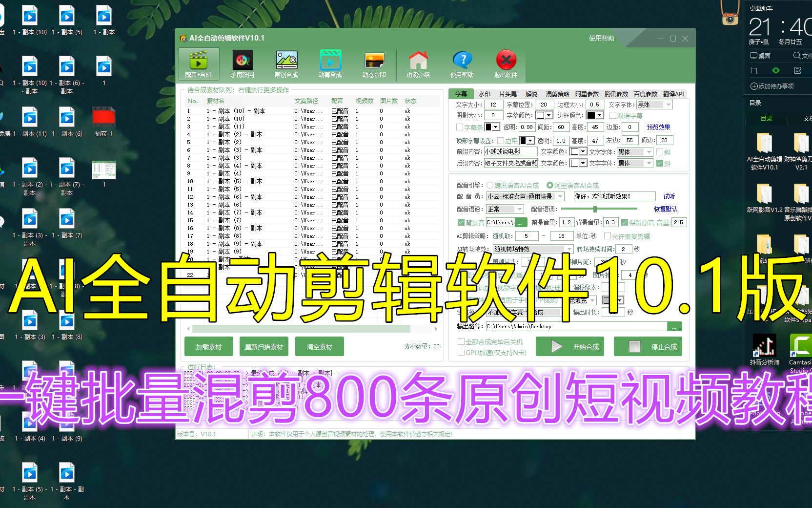Select desktop file 1 - 副本 (9)
Screen dimensions: 812x508
tap(67, 426)
